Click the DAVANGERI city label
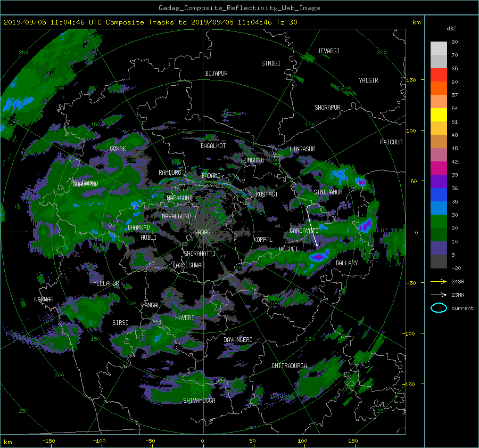The height and width of the screenshot is (448, 479). [x=238, y=340]
